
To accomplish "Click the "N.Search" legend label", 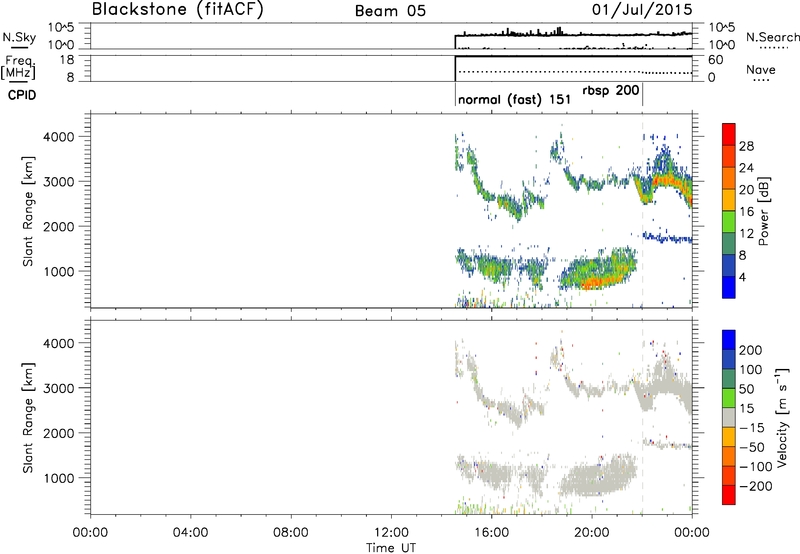I will pyautogui.click(x=772, y=37).
